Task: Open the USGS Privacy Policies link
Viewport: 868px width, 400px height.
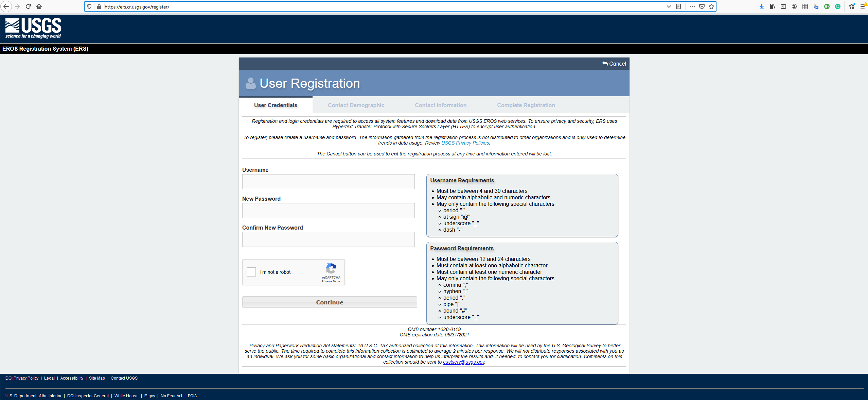Action: (465, 143)
